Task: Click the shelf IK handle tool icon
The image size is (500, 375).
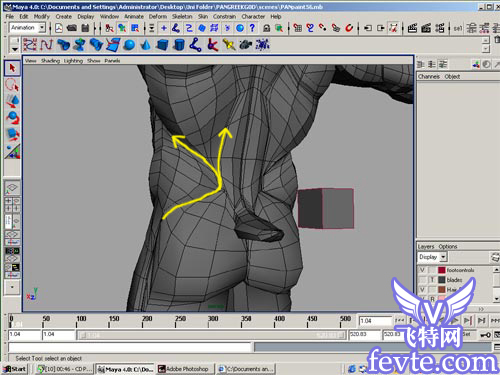Action: coord(212,45)
